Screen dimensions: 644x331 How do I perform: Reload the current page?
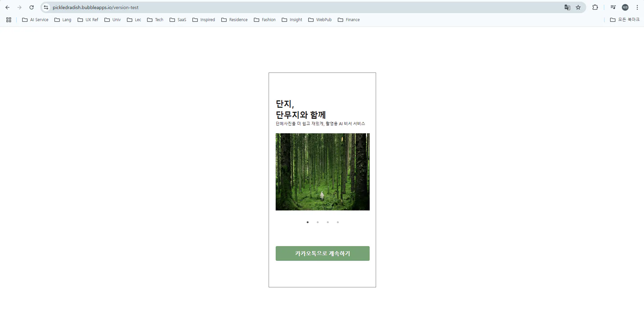32,7
